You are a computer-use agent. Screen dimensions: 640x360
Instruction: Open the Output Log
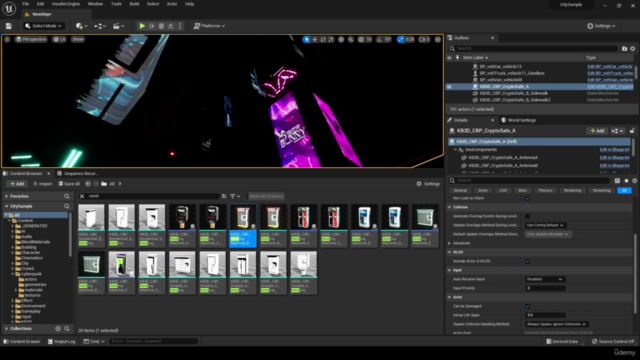(62, 342)
